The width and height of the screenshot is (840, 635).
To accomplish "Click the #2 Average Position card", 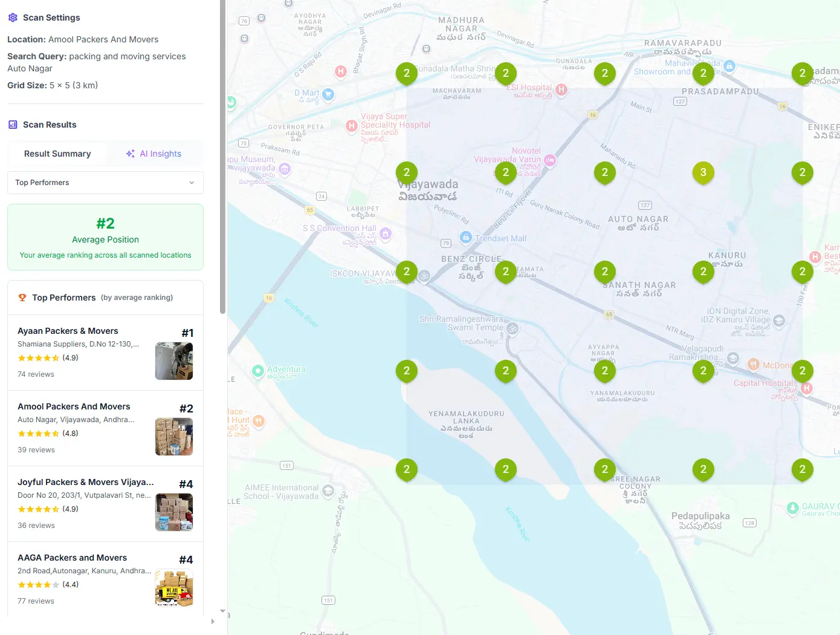I will point(105,237).
